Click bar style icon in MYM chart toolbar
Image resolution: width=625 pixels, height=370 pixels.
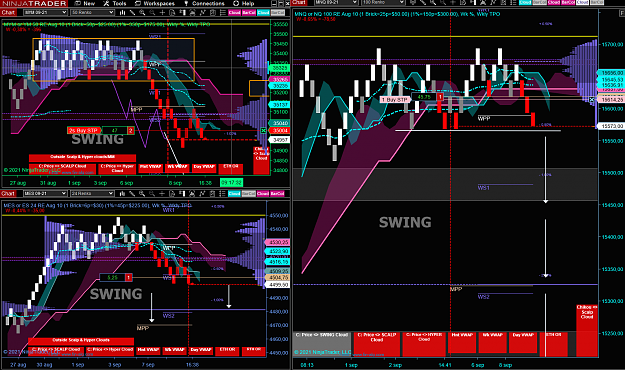click(x=122, y=13)
